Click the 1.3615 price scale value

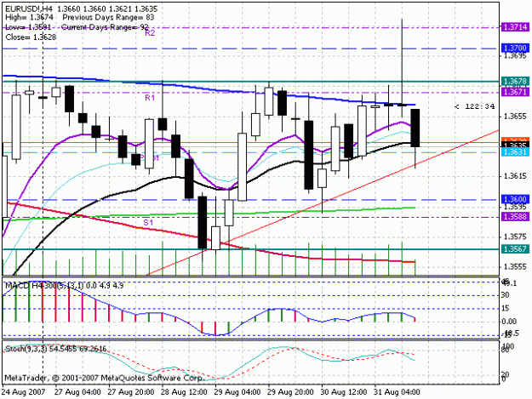point(516,176)
